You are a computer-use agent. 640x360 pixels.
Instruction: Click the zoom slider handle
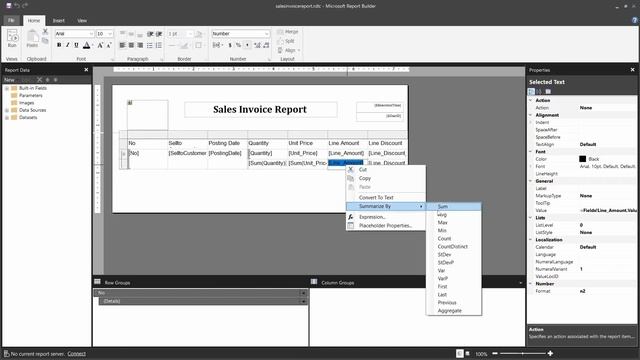point(522,353)
